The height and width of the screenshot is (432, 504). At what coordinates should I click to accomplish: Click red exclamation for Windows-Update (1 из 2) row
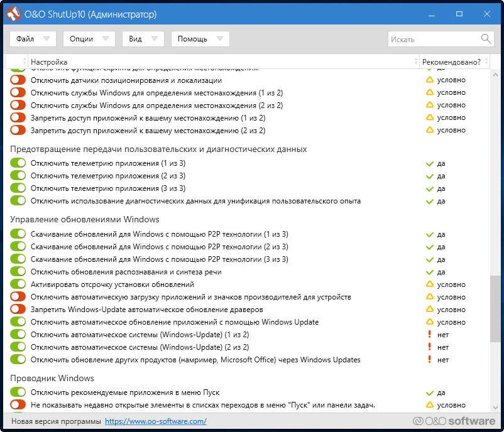click(429, 334)
